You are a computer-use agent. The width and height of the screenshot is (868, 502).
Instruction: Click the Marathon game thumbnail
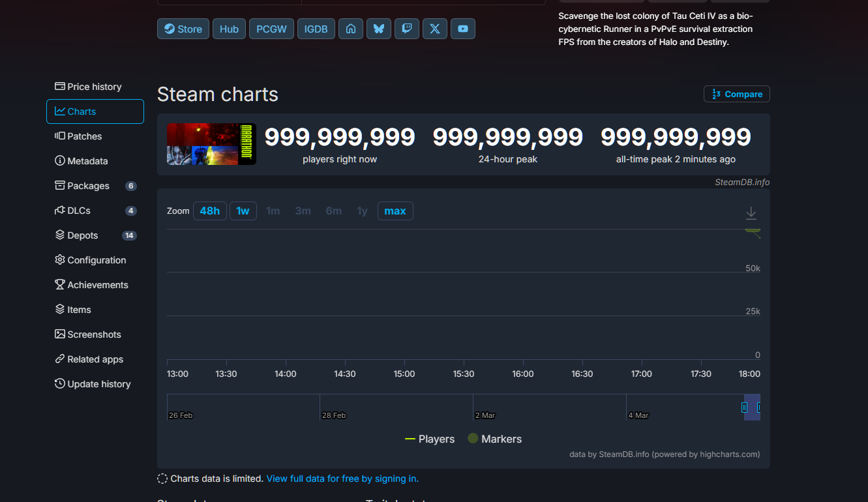[211, 144]
